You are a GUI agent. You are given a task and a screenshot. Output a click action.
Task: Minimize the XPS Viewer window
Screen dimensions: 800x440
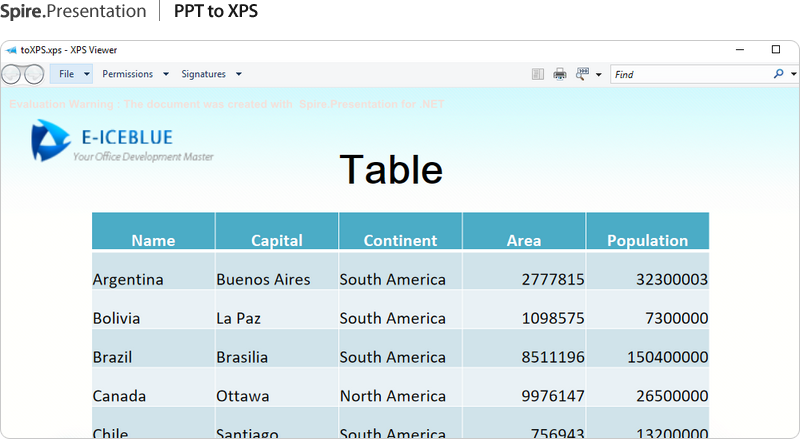[x=739, y=49]
